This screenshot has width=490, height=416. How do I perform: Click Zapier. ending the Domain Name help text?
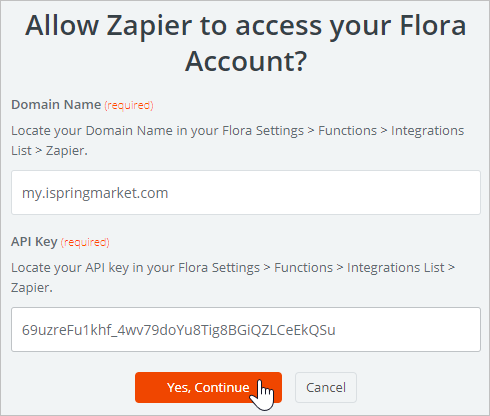67,151
